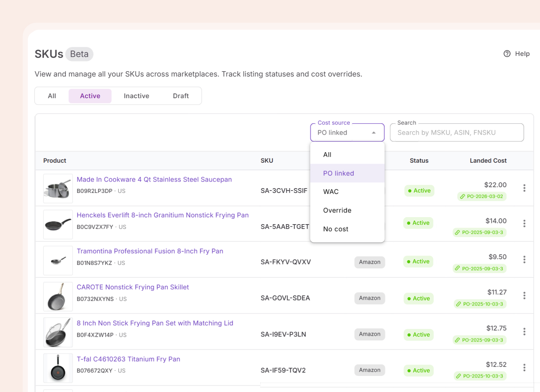Open the kebab menu on the Saucepan row
Viewport: 540px width, 392px height.
click(x=524, y=188)
